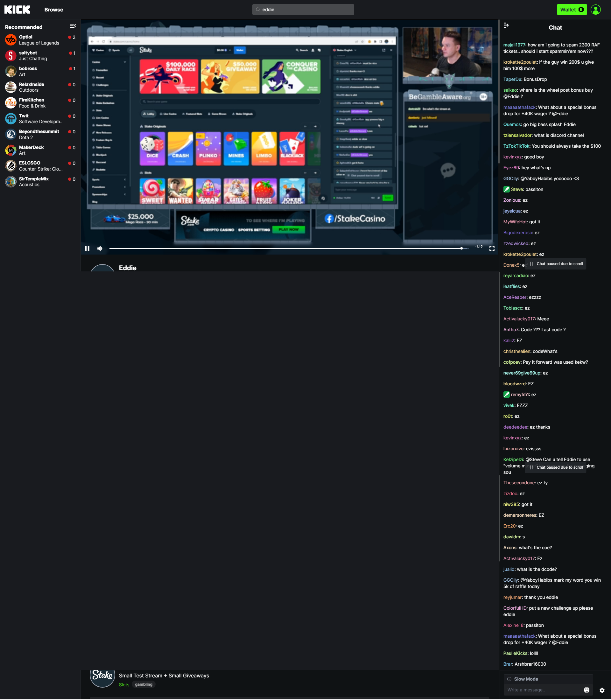Select the ESLCSGO channel name
Viewport: 611px width, 700px height.
pyautogui.click(x=30, y=163)
